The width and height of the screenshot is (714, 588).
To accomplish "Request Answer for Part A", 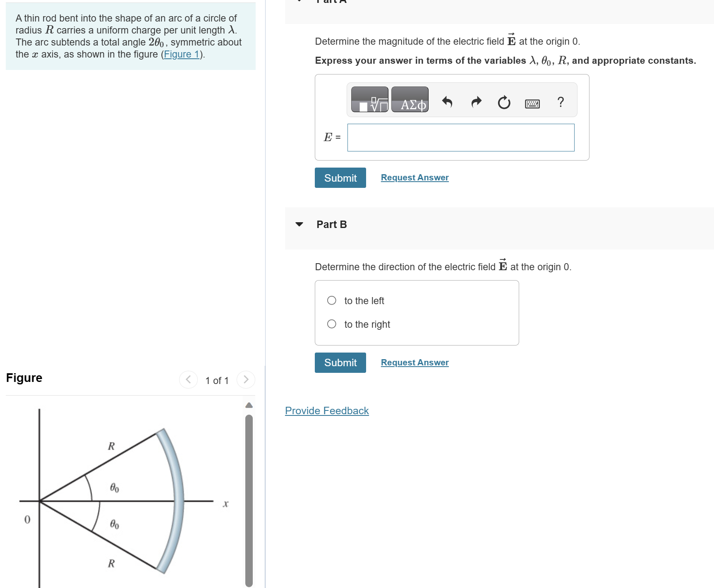I will [x=414, y=177].
